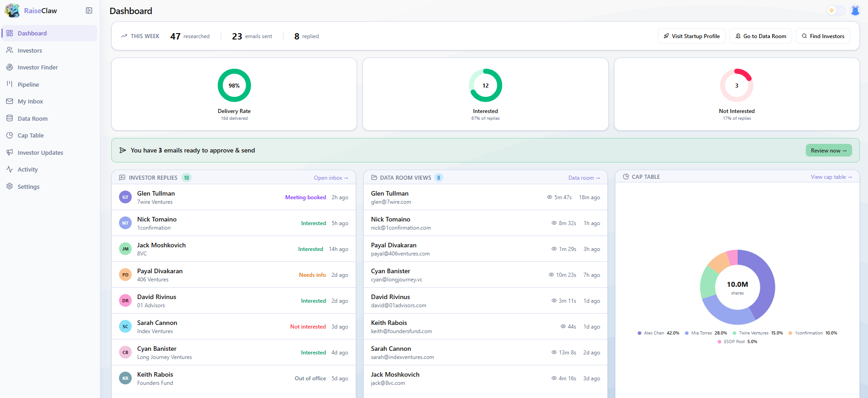Click the RaiseClaw logo icon

[12, 10]
